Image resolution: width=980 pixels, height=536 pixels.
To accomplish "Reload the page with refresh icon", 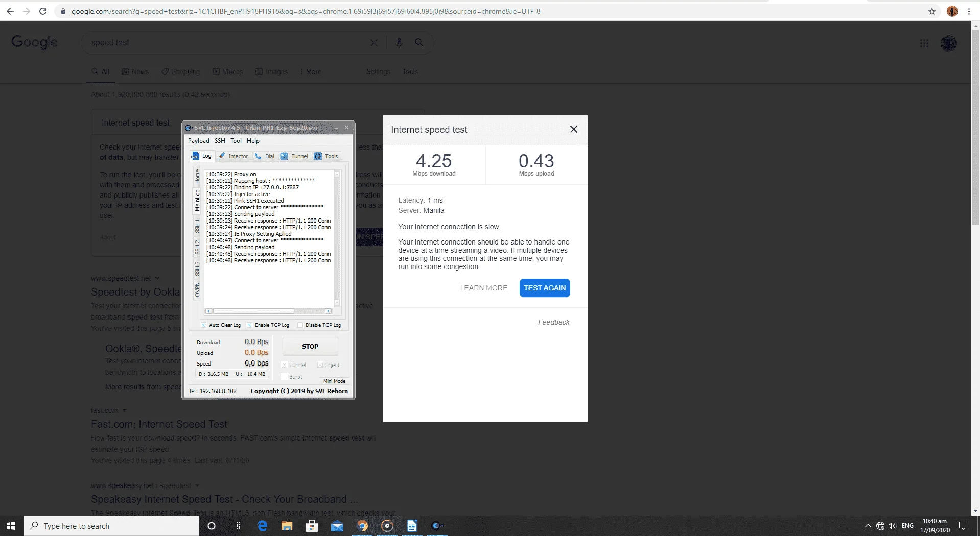I will click(43, 11).
